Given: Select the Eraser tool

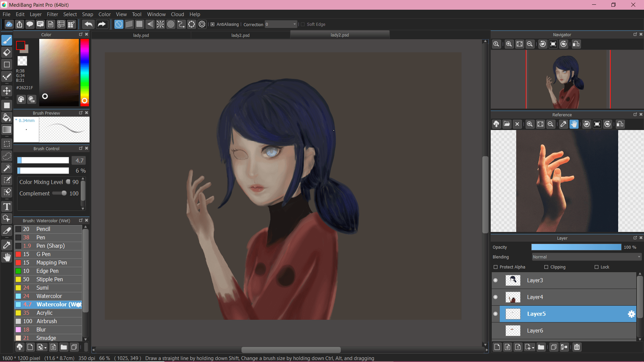Looking at the screenshot, I should click(7, 52).
